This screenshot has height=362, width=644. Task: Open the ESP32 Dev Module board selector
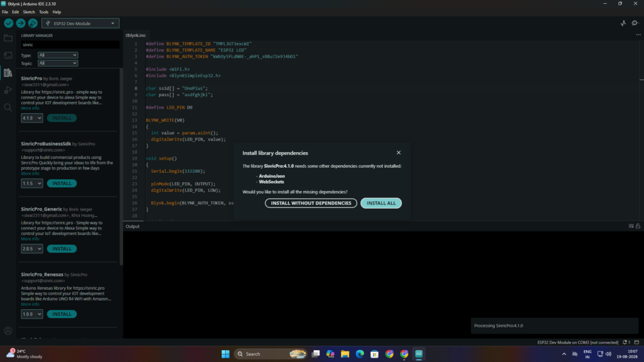[80, 23]
